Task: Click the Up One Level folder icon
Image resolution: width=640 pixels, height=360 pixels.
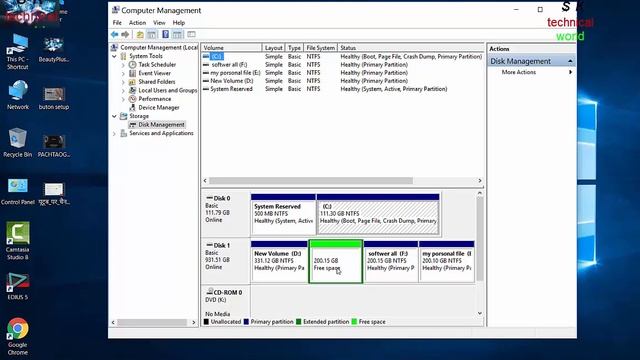Action: pos(140,34)
